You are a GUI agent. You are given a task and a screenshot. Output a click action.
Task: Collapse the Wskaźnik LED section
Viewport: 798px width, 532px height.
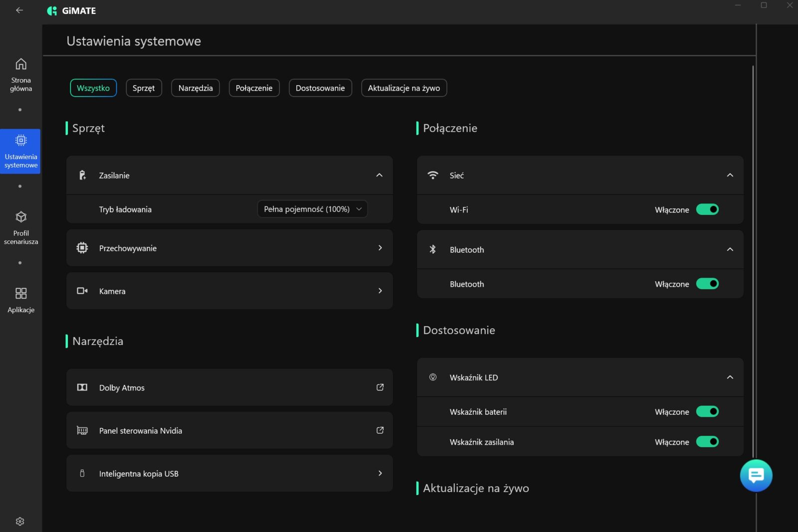point(730,377)
